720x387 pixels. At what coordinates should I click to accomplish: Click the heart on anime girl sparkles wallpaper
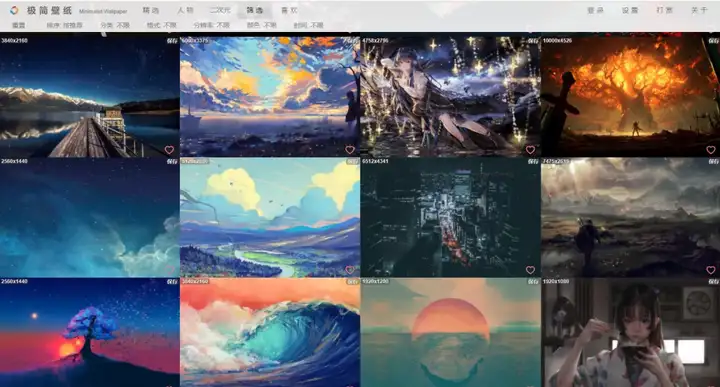coord(530,150)
